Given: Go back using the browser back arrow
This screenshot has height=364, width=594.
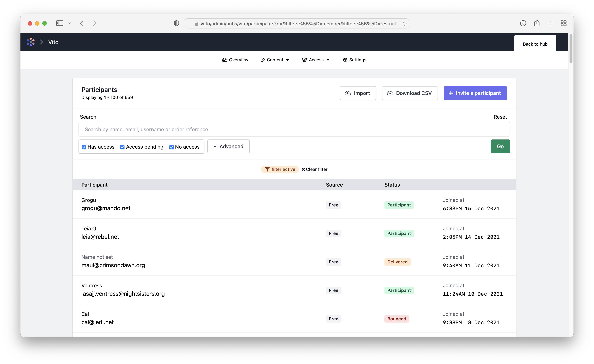Looking at the screenshot, I should [82, 23].
